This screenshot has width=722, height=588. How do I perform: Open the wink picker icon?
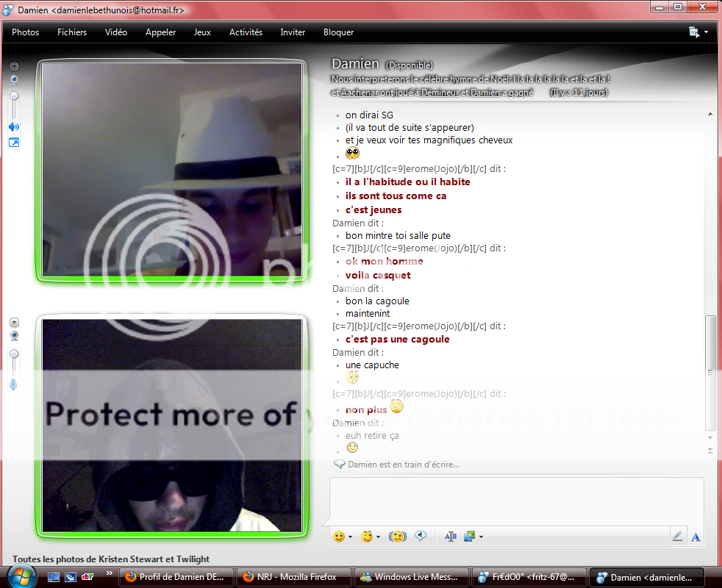367,537
